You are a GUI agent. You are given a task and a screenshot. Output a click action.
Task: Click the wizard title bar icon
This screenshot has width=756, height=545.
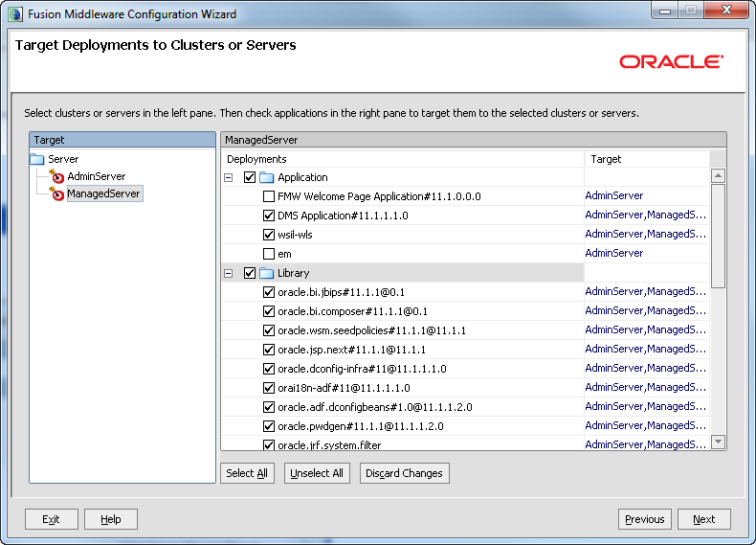point(15,14)
